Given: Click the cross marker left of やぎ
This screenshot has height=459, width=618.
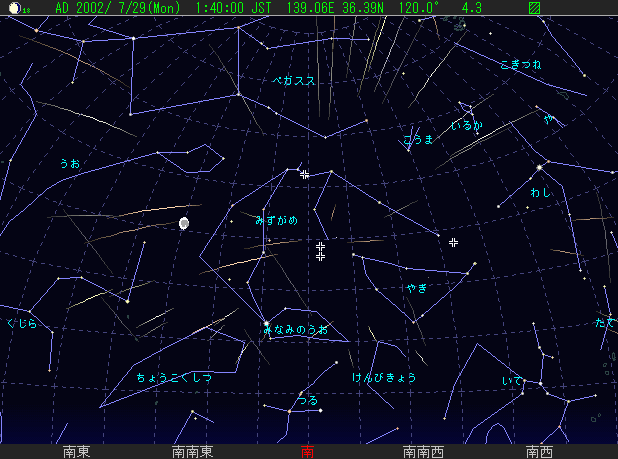Looking at the screenshot, I should click(x=453, y=243).
